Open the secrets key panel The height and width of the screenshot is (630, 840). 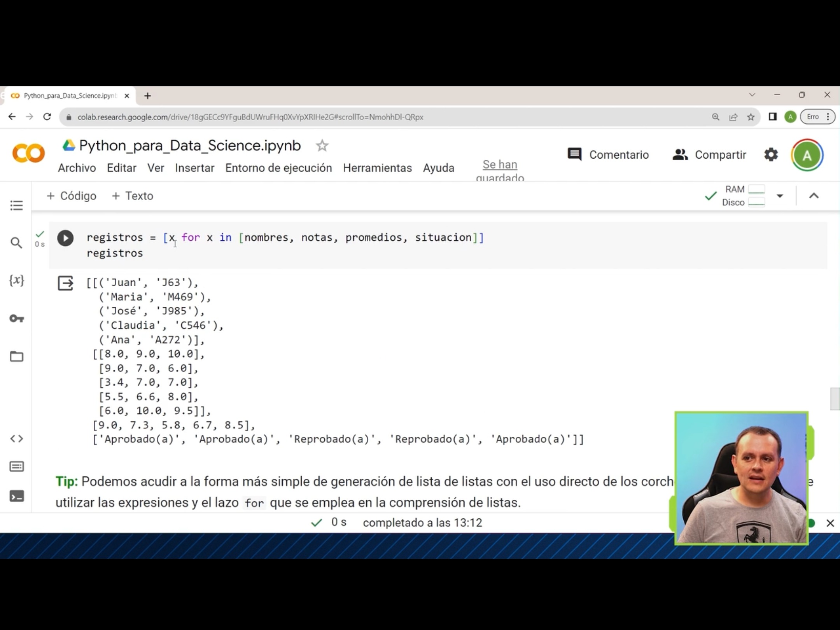pyautogui.click(x=16, y=318)
